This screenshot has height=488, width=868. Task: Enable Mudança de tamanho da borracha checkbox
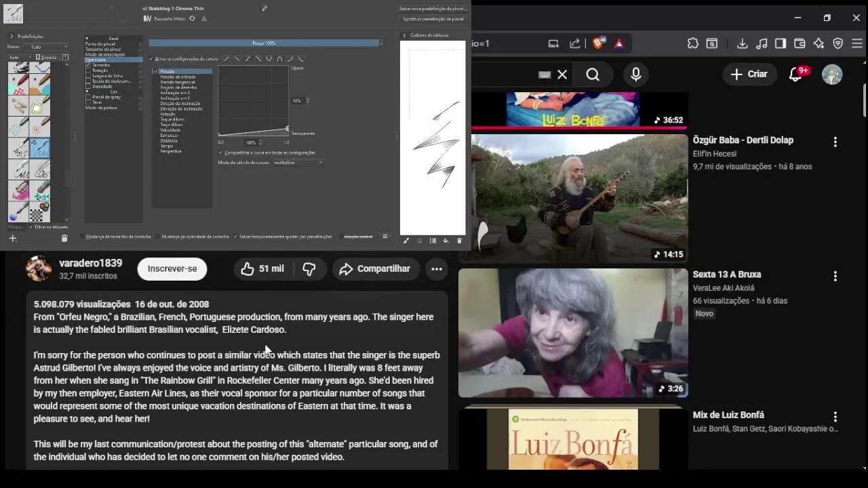[x=82, y=237]
